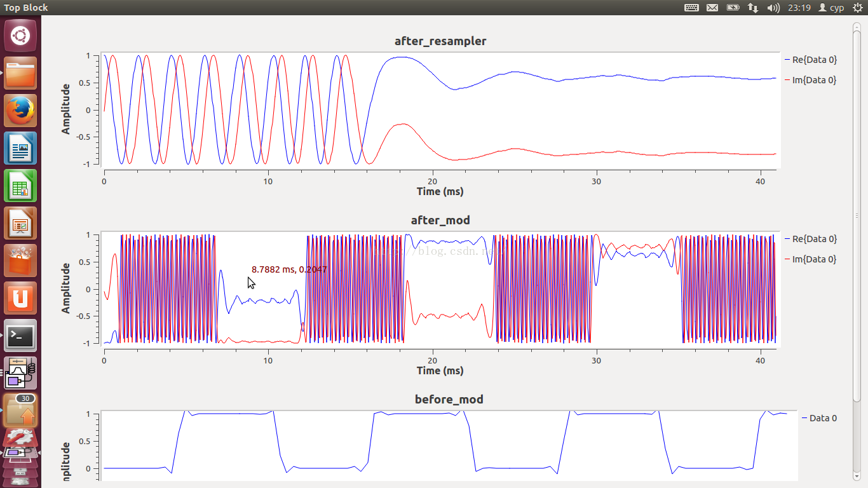Open the Ubuntu Dash home launcher
Image resolution: width=868 pixels, height=488 pixels.
coord(20,36)
